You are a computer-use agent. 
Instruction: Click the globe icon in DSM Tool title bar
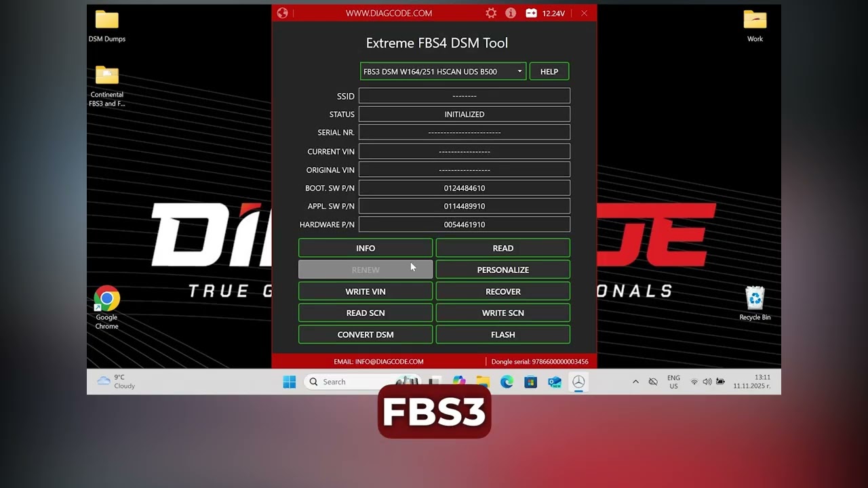283,13
